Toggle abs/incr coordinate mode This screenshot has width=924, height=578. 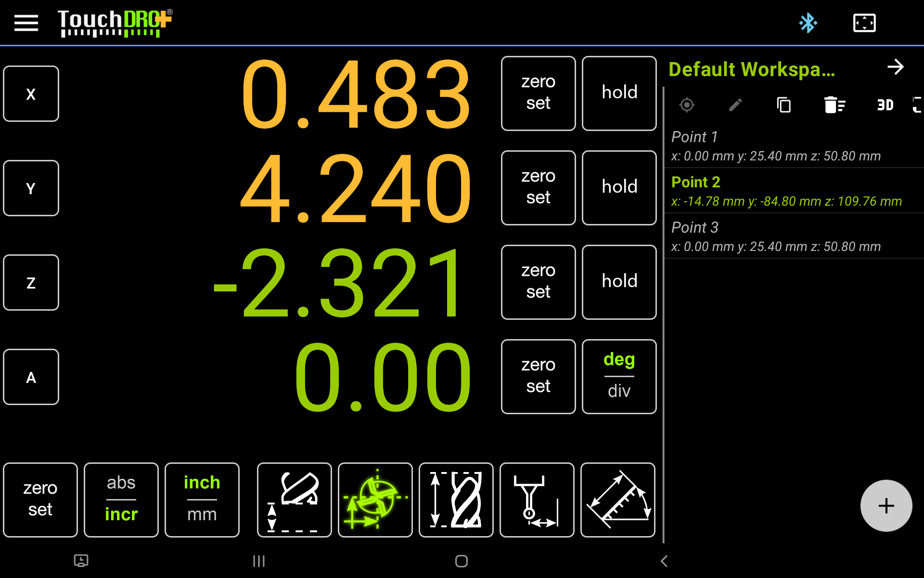(x=121, y=500)
